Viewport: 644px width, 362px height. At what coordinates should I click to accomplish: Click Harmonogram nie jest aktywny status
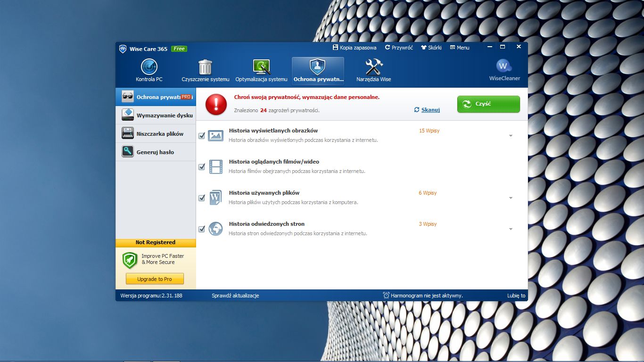tap(427, 296)
